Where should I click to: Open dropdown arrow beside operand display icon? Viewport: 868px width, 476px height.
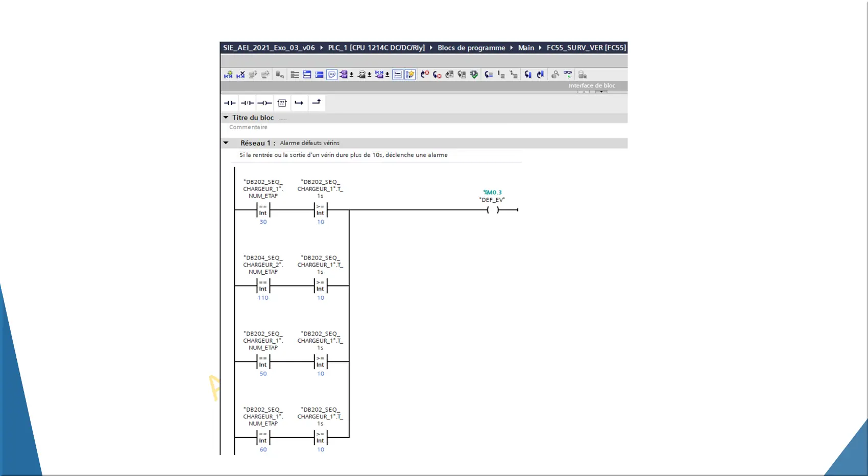click(x=351, y=75)
